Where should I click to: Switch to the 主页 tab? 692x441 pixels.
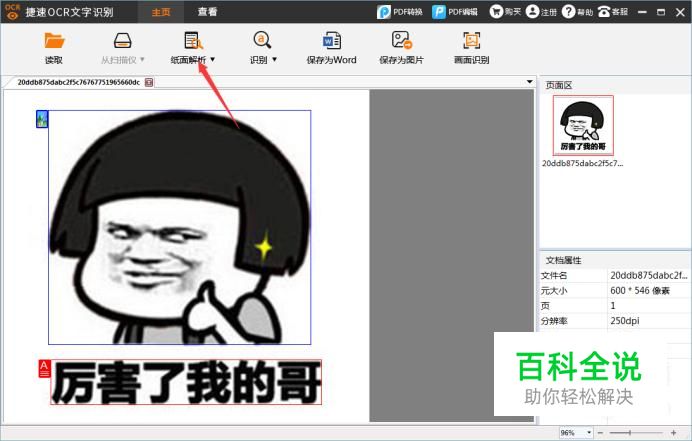point(161,12)
